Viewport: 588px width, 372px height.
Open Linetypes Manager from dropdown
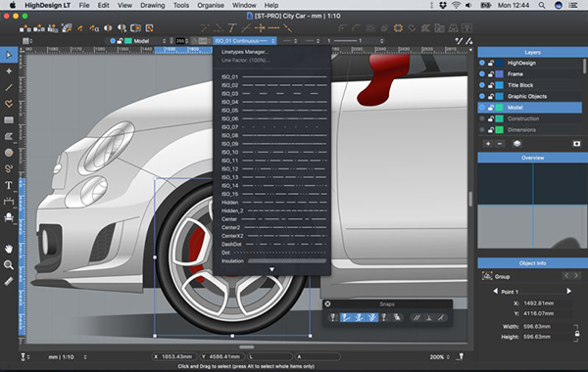coord(244,52)
